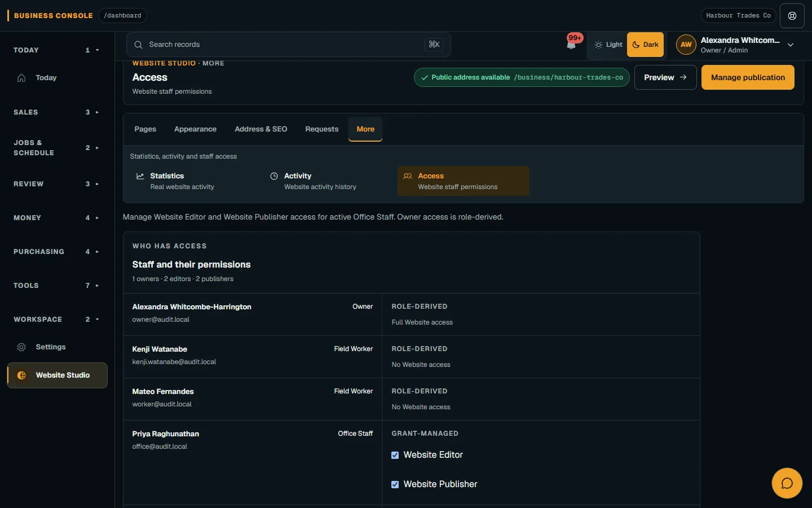This screenshot has width=812, height=508.
Task: Switch to Light theme
Action: (608, 45)
